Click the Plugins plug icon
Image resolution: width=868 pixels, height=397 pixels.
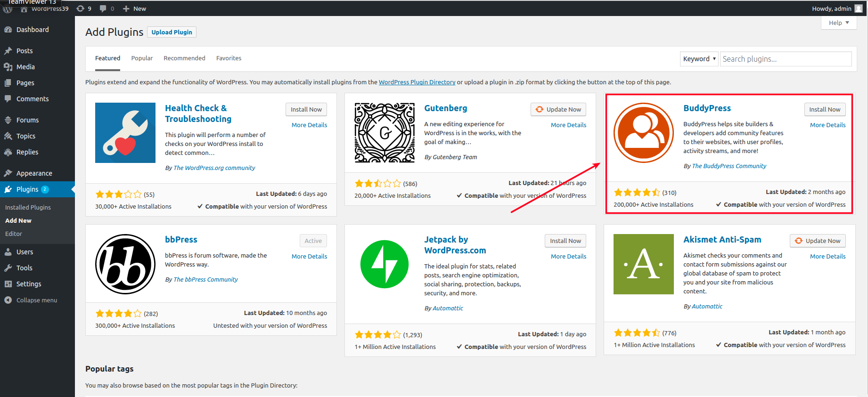pos(8,189)
